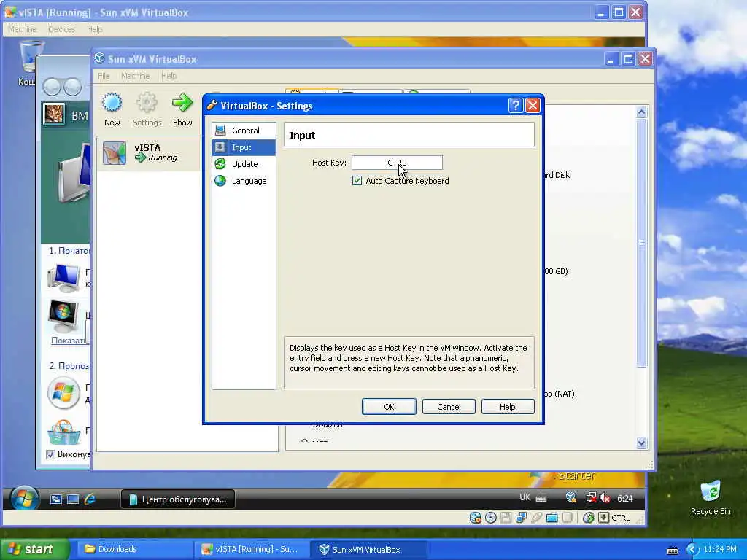
Task: Click network adapters status bar icon
Action: [521, 518]
